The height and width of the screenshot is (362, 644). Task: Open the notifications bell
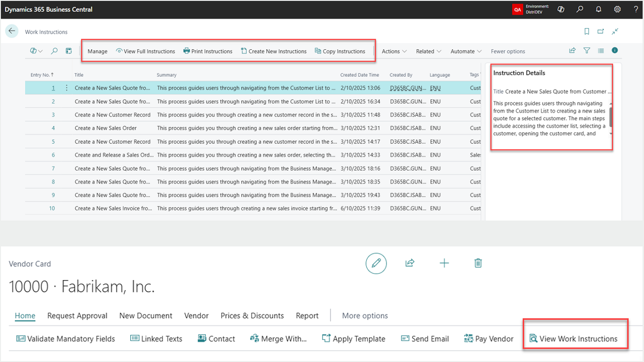click(599, 9)
